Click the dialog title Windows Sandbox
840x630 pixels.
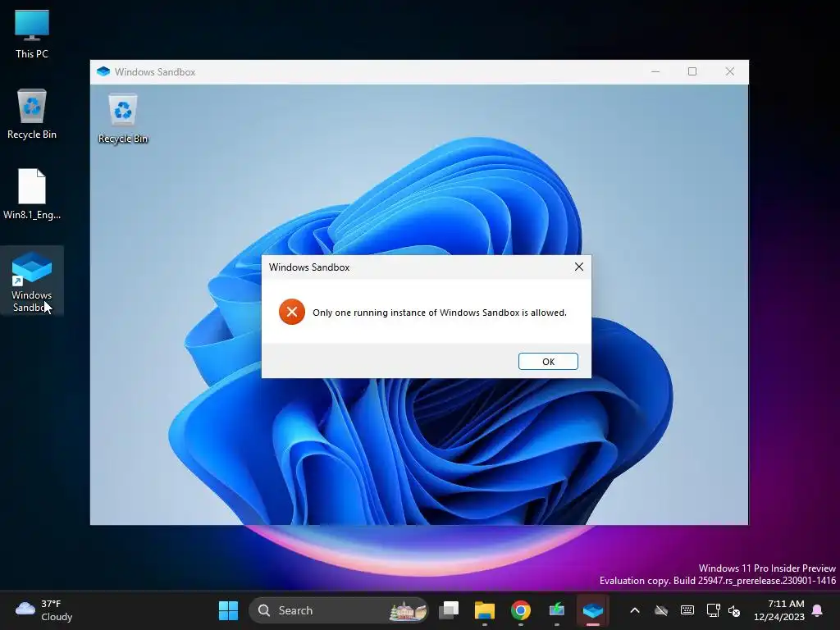[x=309, y=267]
